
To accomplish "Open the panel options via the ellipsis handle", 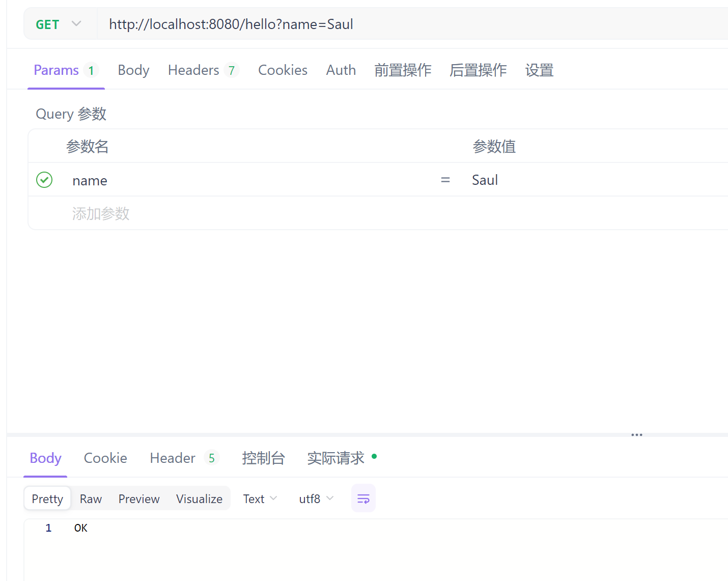I will click(636, 434).
